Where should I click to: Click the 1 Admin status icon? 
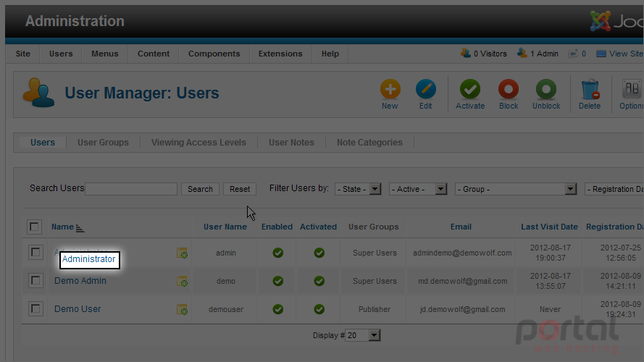[x=522, y=54]
